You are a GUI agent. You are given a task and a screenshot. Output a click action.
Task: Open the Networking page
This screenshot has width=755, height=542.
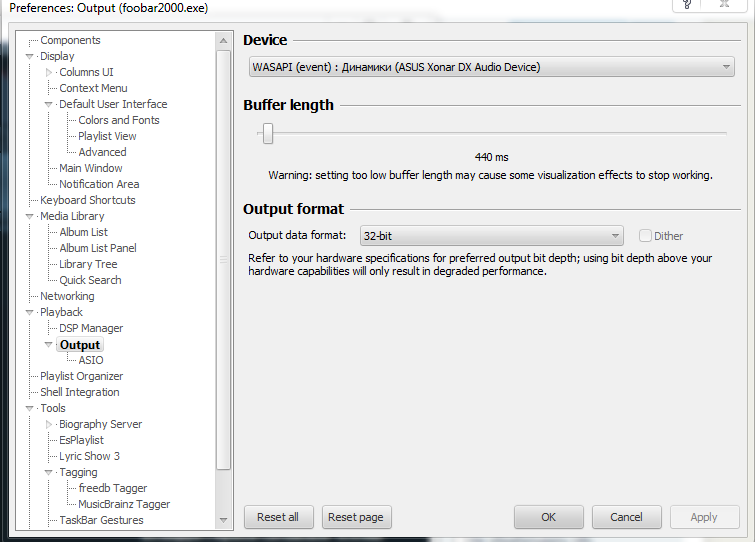pyautogui.click(x=67, y=296)
